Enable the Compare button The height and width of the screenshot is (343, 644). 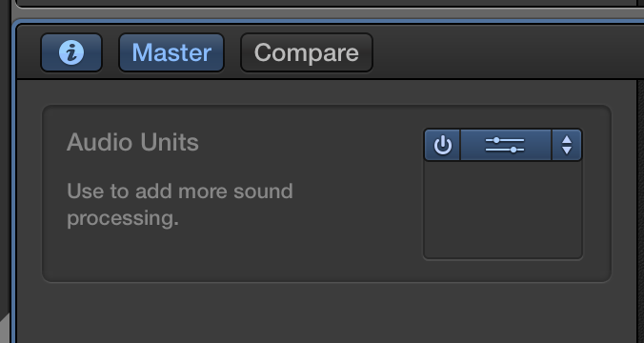point(307,52)
